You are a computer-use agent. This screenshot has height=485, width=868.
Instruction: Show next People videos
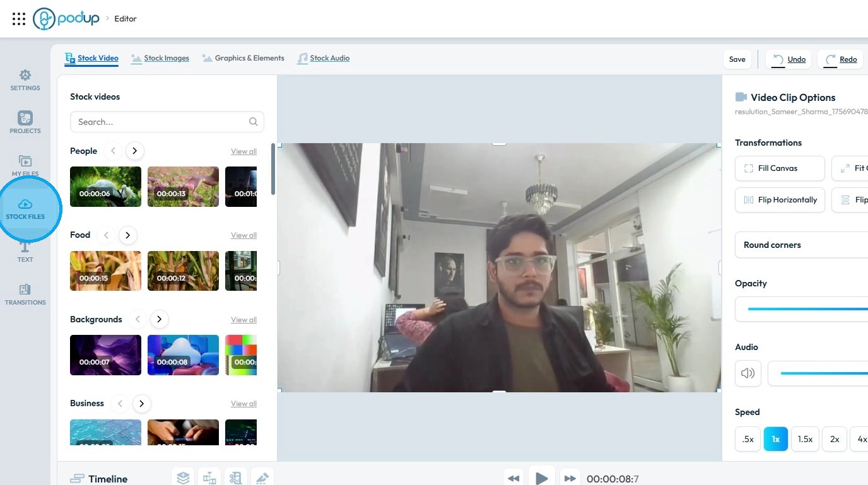point(135,151)
